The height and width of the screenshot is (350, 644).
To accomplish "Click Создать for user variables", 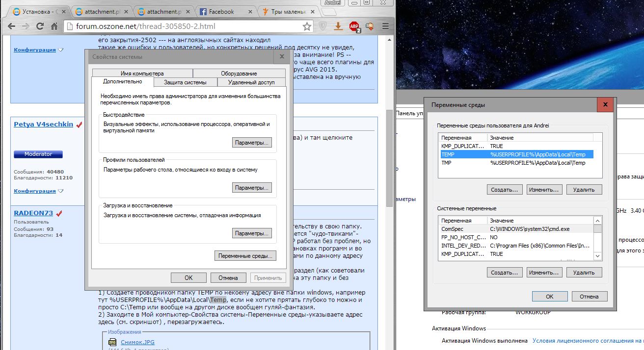I will tap(505, 189).
